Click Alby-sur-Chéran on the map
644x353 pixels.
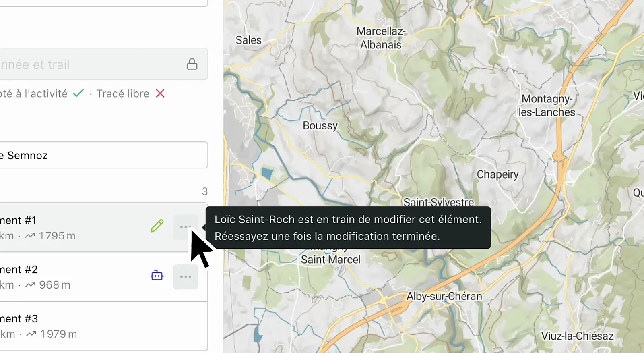(444, 296)
